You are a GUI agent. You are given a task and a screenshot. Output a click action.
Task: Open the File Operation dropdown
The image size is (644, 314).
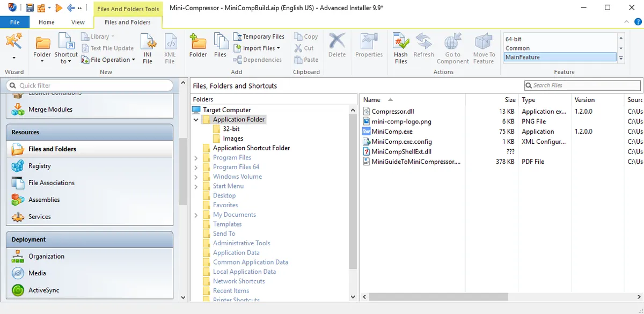coord(108,60)
